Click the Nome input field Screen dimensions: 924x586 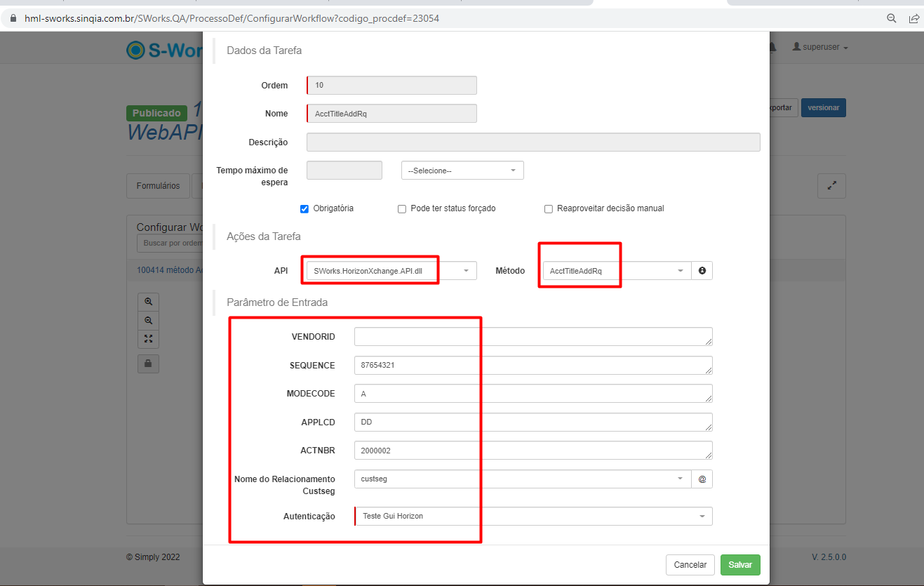coord(391,114)
